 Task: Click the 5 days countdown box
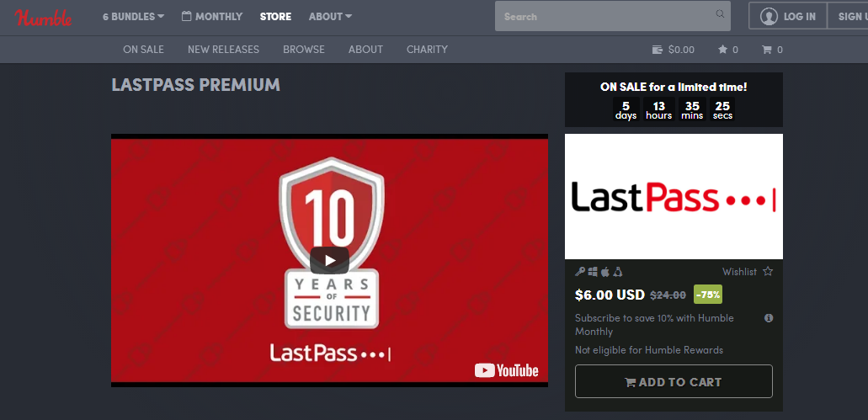(626, 110)
